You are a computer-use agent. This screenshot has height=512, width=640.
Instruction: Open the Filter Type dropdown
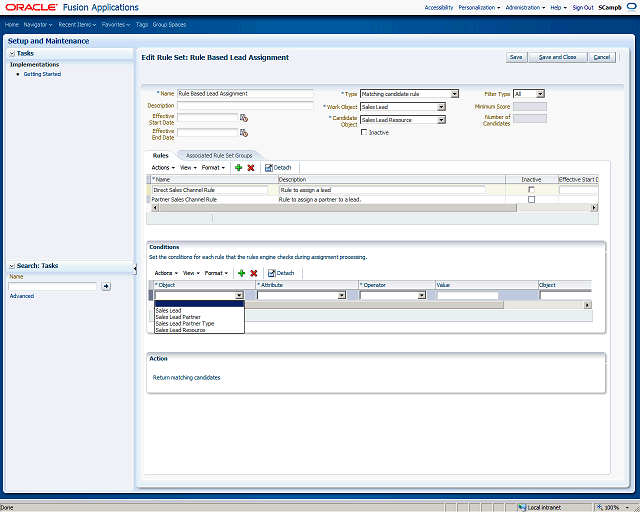(540, 94)
